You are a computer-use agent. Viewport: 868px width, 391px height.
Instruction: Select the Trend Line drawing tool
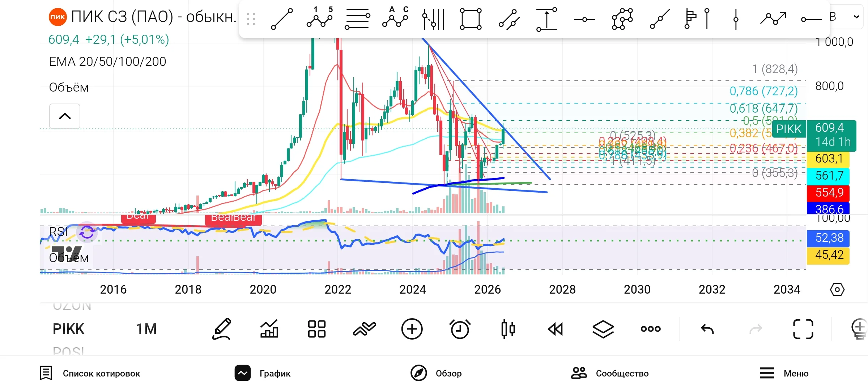coord(282,19)
